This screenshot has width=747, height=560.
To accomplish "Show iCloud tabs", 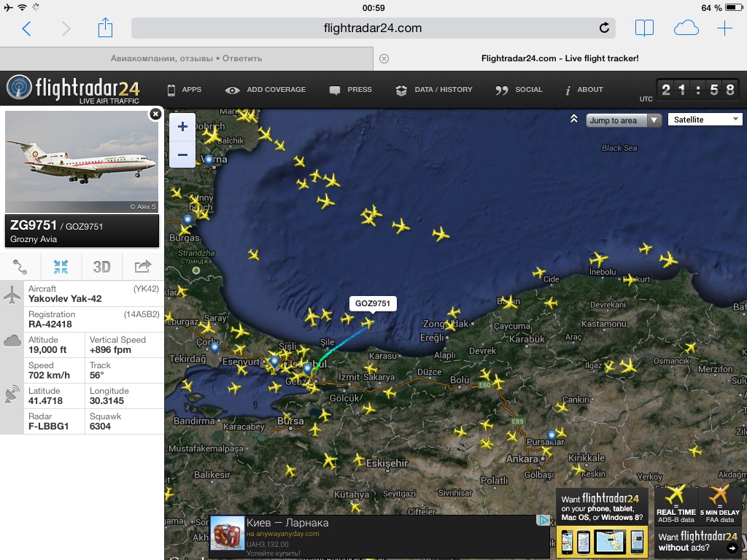I will (686, 28).
